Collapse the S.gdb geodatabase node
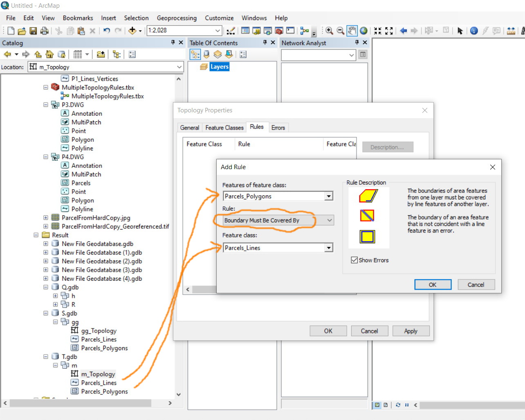 click(x=46, y=313)
